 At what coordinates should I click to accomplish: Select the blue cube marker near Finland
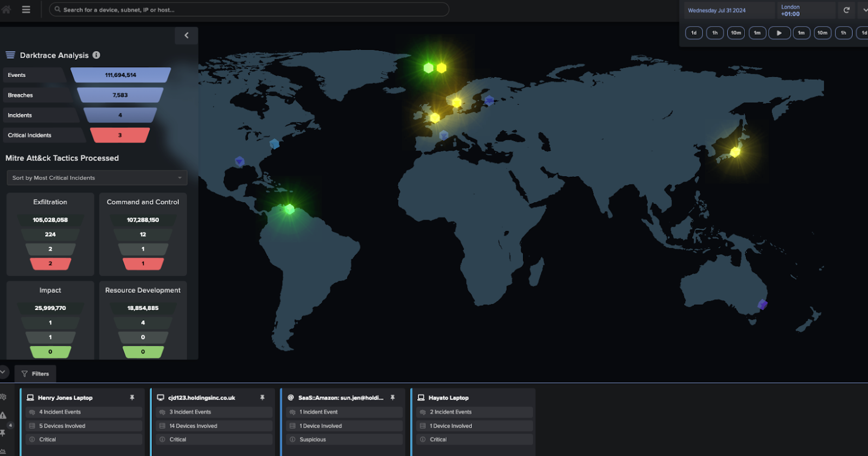tap(489, 100)
